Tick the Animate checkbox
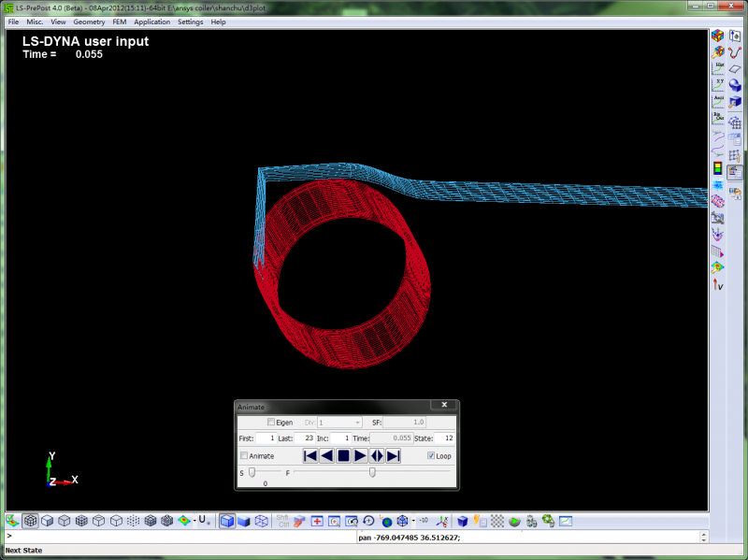 pos(245,456)
